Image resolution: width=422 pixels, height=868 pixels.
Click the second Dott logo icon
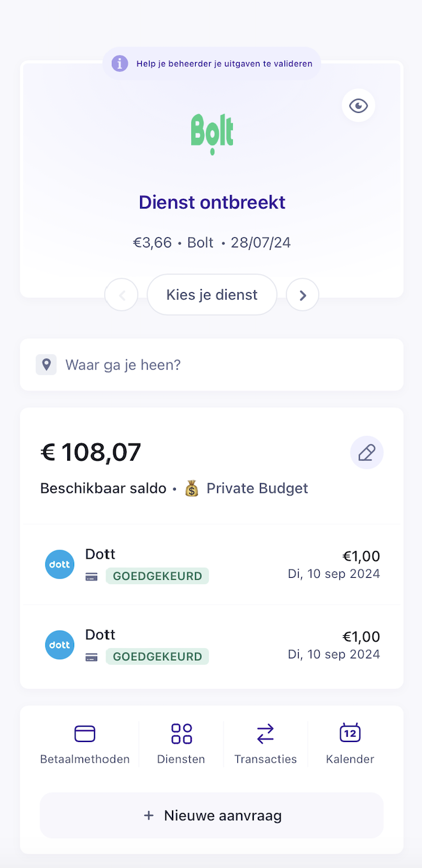click(59, 645)
